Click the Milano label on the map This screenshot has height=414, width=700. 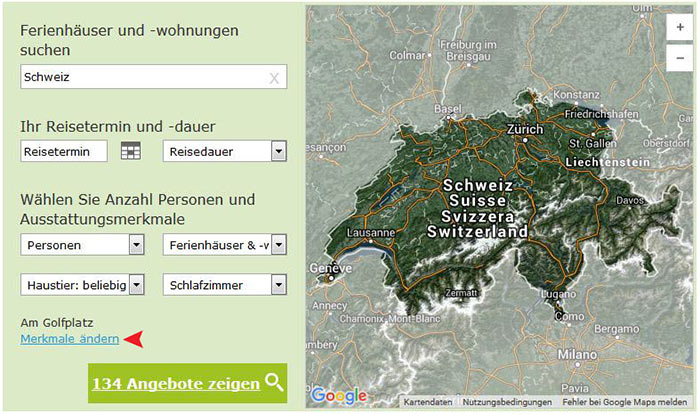click(x=577, y=355)
